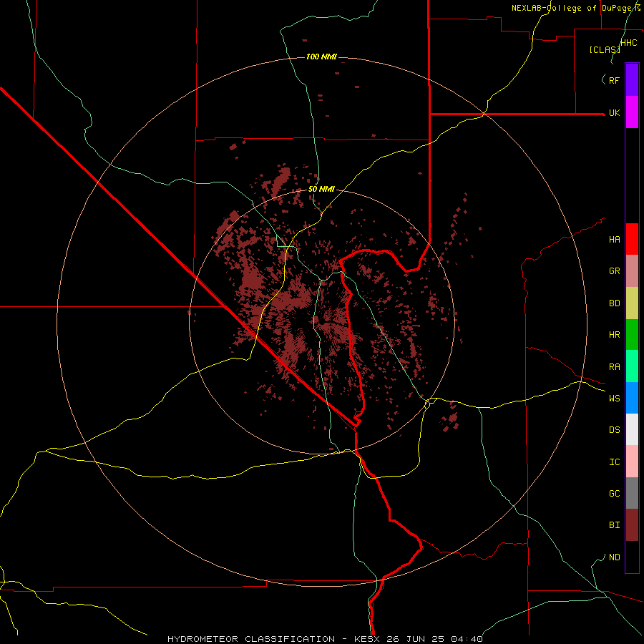The image size is (644, 644).
Task: Select the GC gray legend swatch
Action: 632,493
